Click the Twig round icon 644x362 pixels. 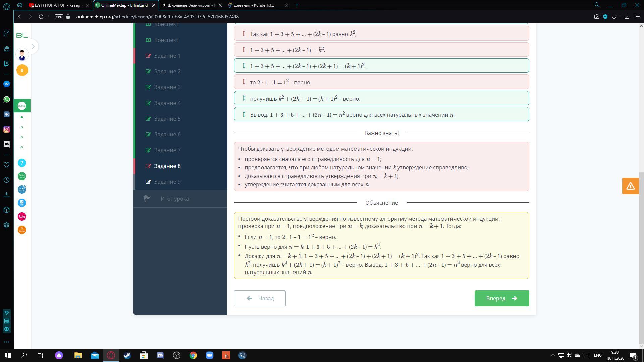click(x=22, y=217)
